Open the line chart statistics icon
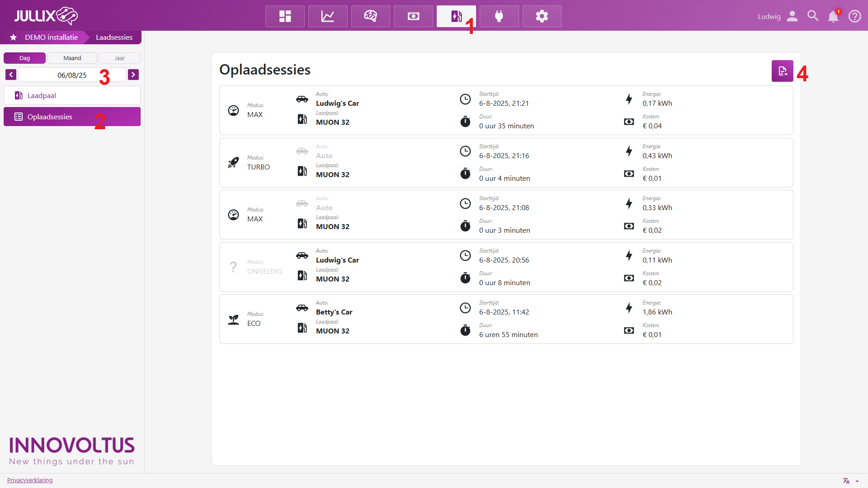The height and width of the screenshot is (488, 868). (328, 16)
